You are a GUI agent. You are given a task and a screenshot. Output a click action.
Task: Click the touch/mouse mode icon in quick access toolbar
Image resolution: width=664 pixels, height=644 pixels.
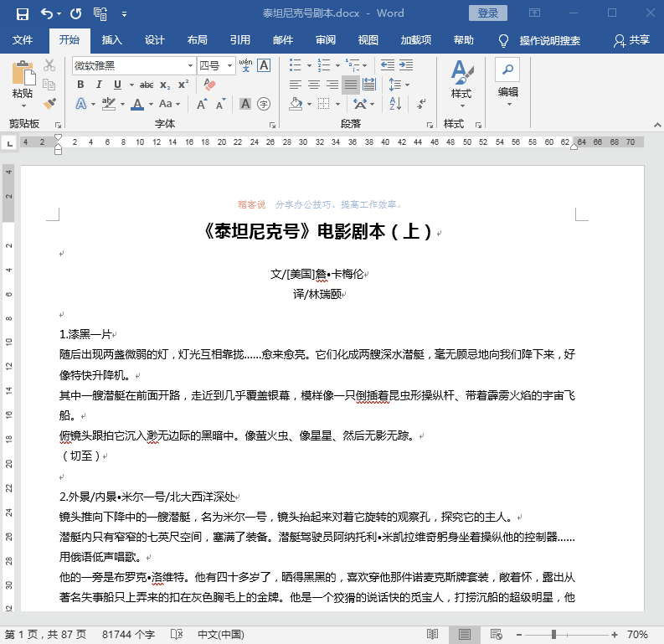pos(100,14)
